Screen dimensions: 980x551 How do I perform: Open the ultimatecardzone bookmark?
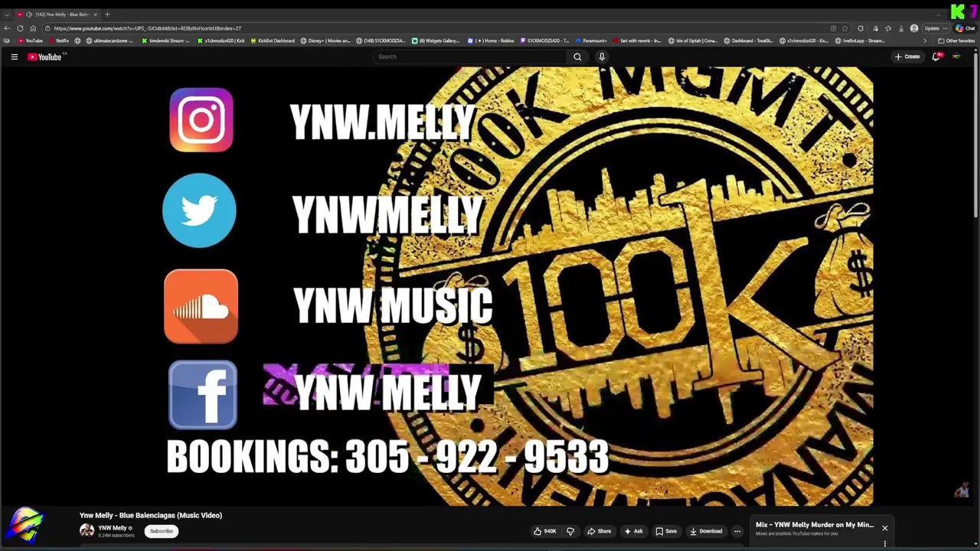pos(109,41)
